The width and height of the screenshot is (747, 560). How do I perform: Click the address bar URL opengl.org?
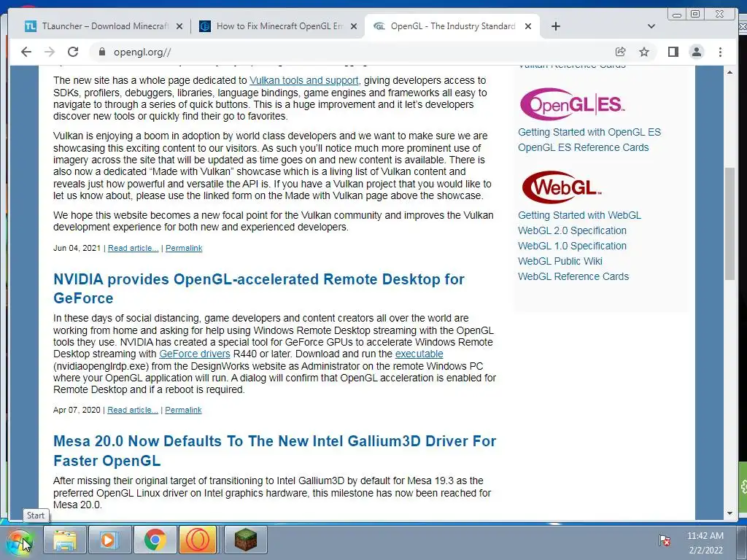coord(142,52)
